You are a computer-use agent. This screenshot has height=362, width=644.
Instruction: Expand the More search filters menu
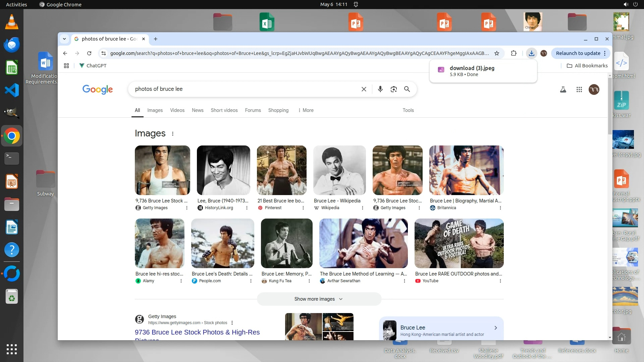coord(306,110)
